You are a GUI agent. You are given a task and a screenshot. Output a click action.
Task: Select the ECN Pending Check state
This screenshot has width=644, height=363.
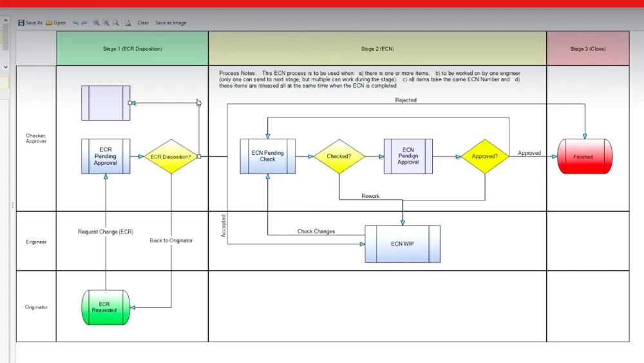point(267,156)
